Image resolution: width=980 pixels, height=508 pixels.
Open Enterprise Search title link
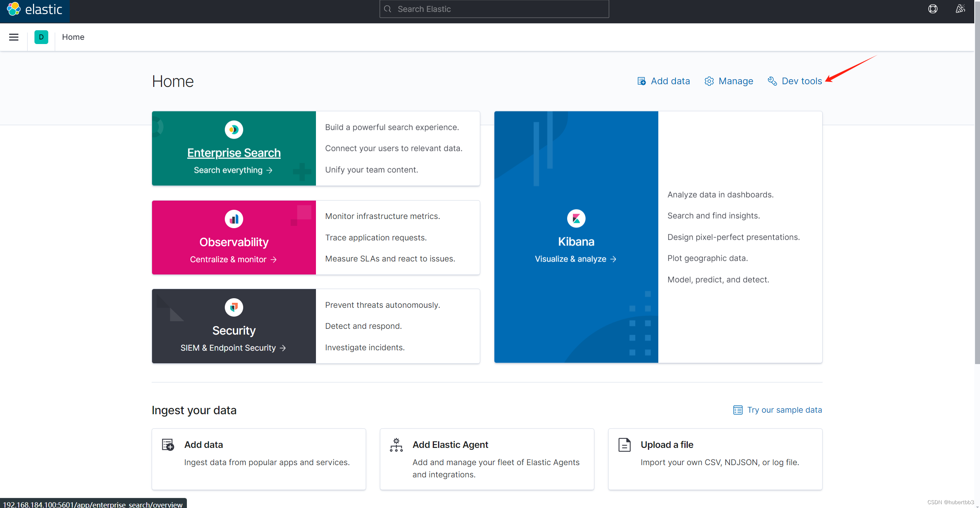pyautogui.click(x=234, y=153)
